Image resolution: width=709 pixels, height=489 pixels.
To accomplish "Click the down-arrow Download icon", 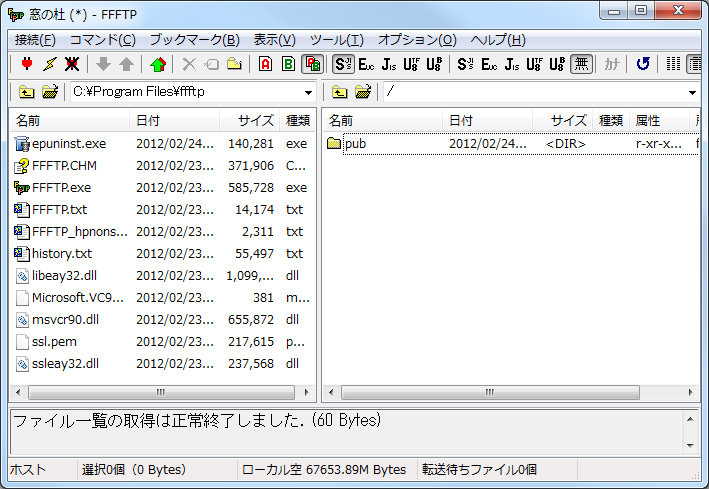I will [104, 64].
